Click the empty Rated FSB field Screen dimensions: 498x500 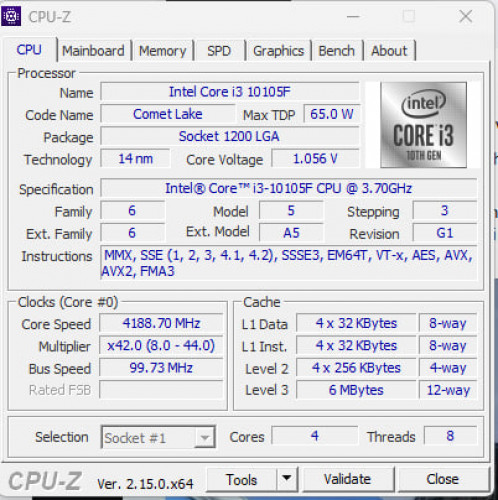(x=161, y=390)
